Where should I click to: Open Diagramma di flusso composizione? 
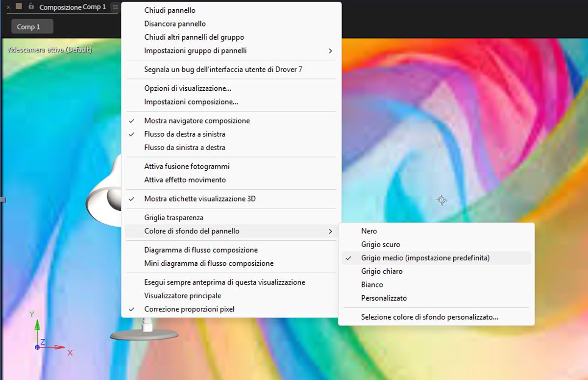(x=231, y=250)
